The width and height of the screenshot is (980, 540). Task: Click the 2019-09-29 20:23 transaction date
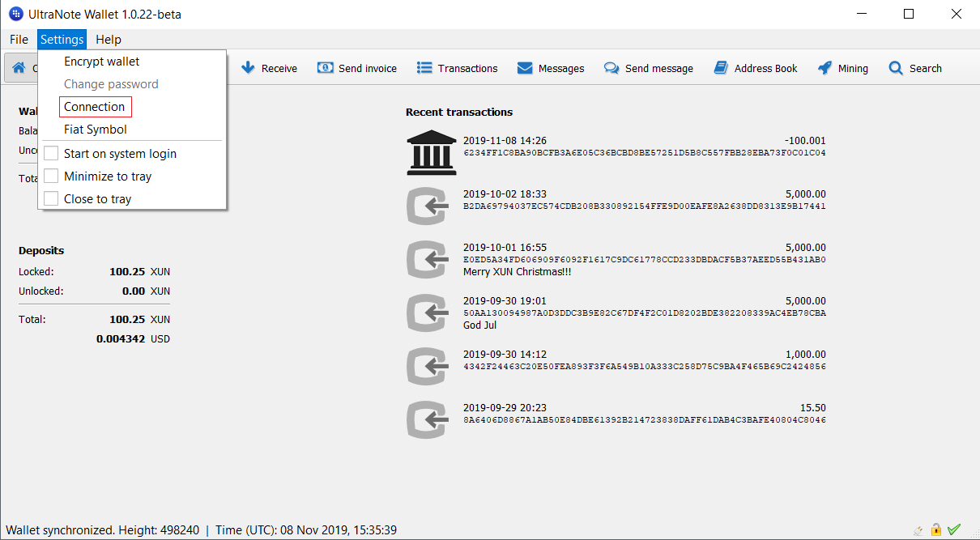tap(505, 408)
